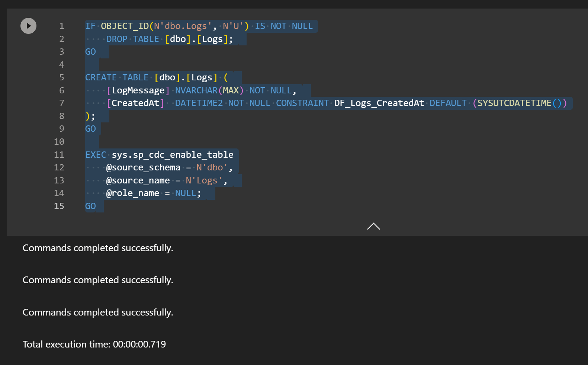The width and height of the screenshot is (588, 365).
Task: Click the DF_Logs_CreatedAt constraint name
Action: click(x=379, y=103)
